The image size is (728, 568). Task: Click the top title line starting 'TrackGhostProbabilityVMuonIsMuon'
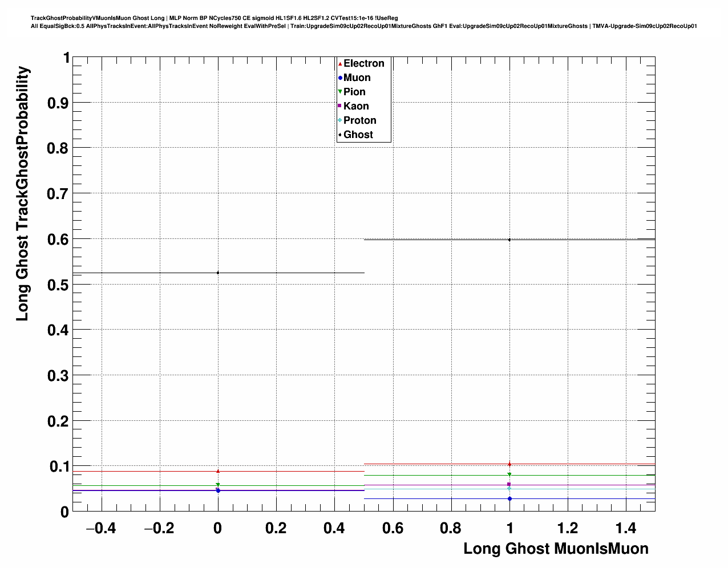(215, 18)
